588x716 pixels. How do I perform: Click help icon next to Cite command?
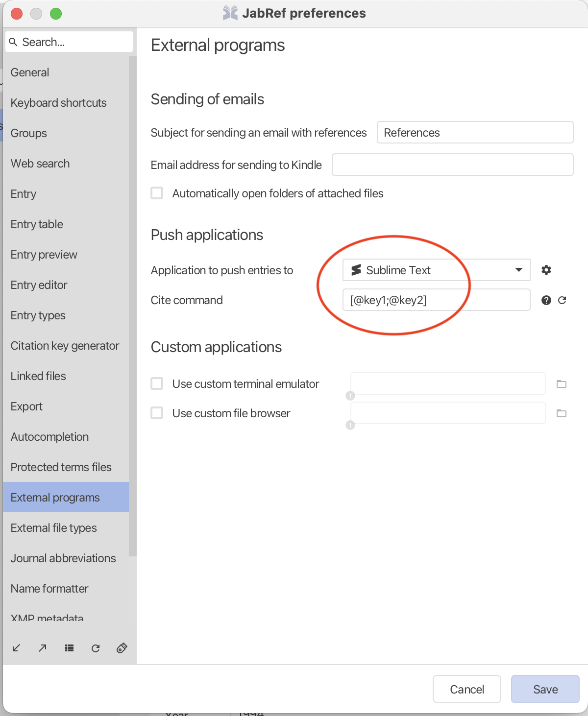tap(546, 300)
